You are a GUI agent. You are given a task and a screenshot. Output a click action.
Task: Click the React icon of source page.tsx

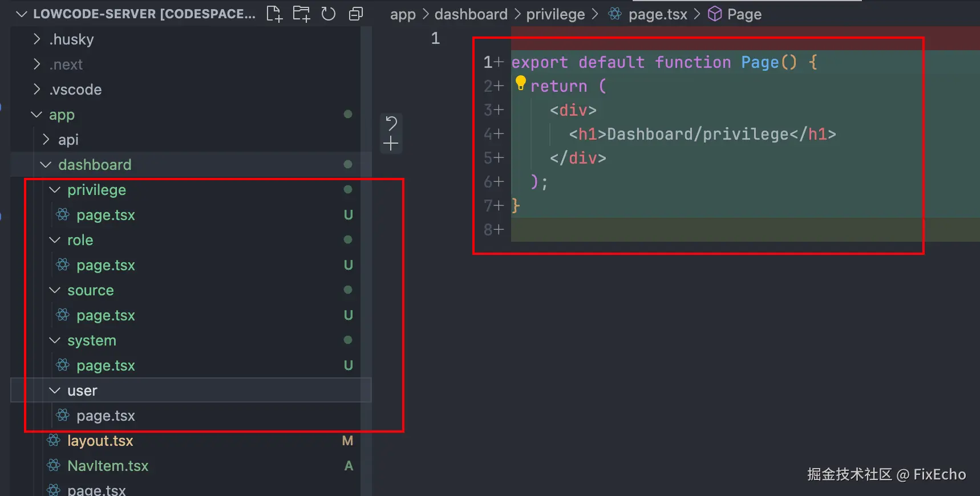click(63, 315)
